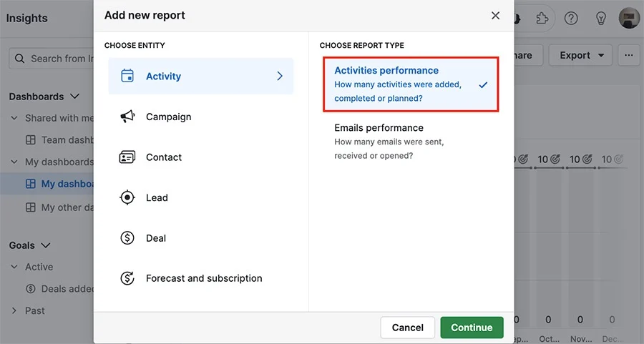Focus the Search from Insights field
The width and height of the screenshot is (644, 344).
tap(52, 59)
